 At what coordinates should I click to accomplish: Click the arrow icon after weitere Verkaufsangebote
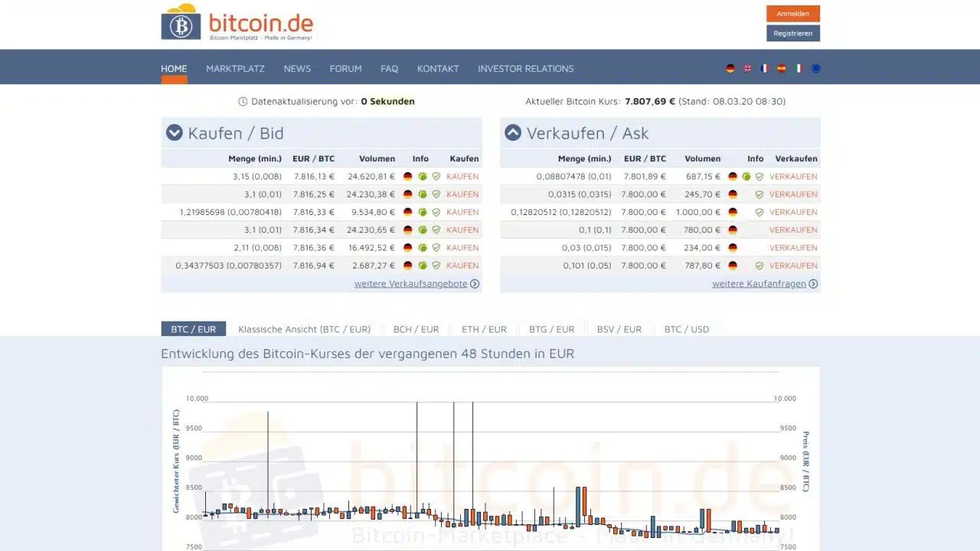point(475,284)
